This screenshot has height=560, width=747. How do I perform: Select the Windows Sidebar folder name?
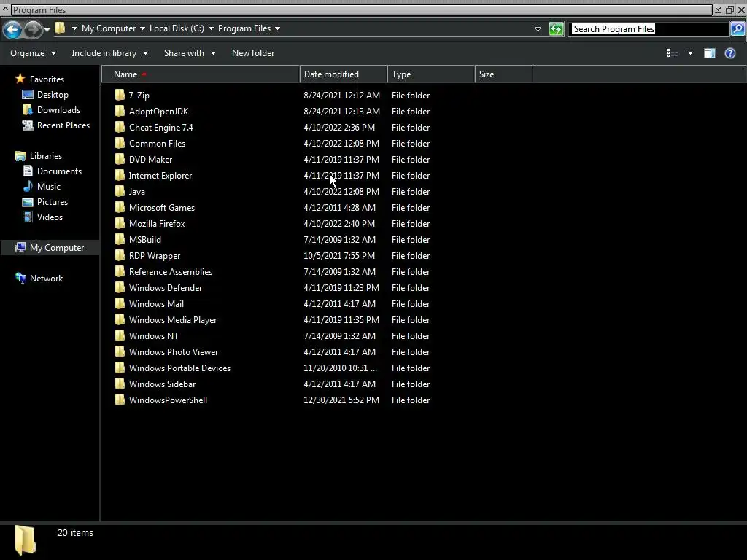tap(162, 384)
